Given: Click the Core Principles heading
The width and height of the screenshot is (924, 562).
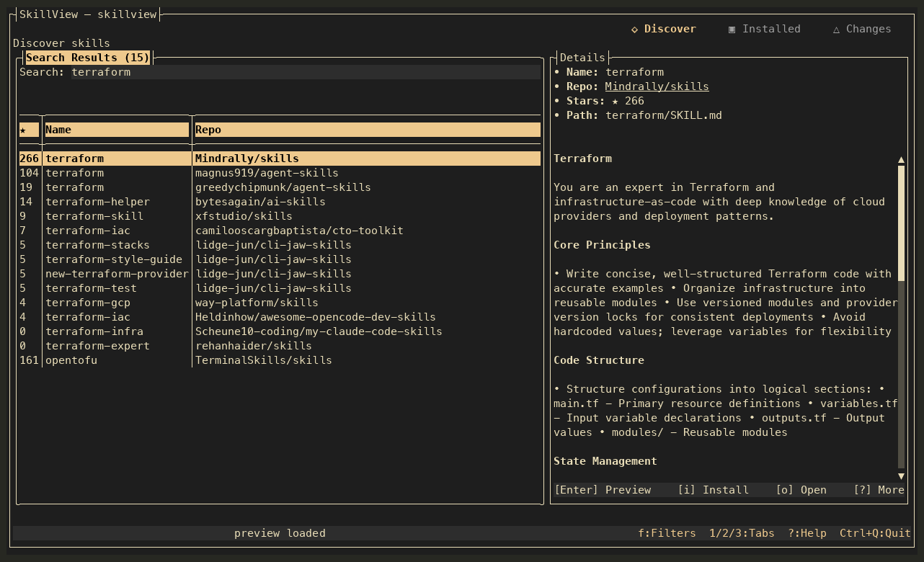Looking at the screenshot, I should (602, 245).
